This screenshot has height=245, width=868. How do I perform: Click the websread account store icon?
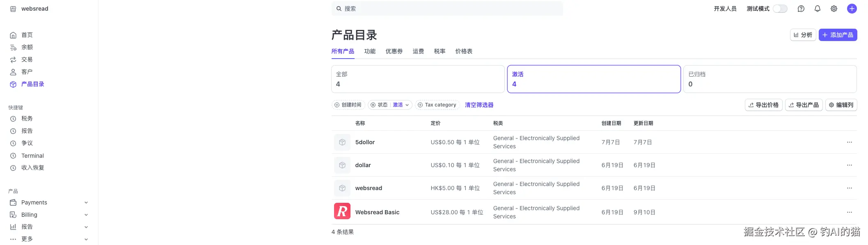click(x=13, y=9)
